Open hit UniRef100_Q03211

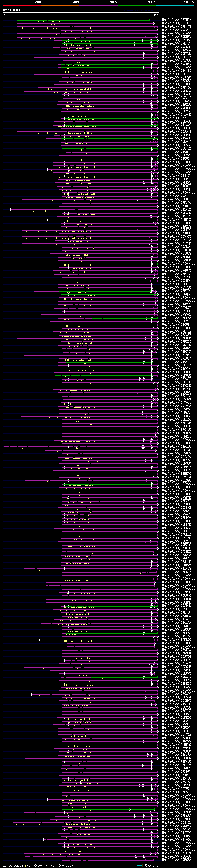[x=177, y=30]
